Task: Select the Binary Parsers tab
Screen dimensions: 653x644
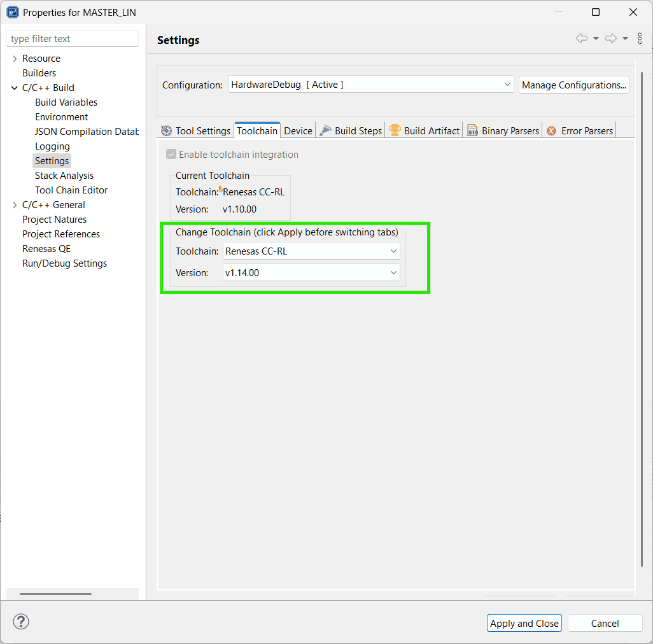Action: click(503, 130)
